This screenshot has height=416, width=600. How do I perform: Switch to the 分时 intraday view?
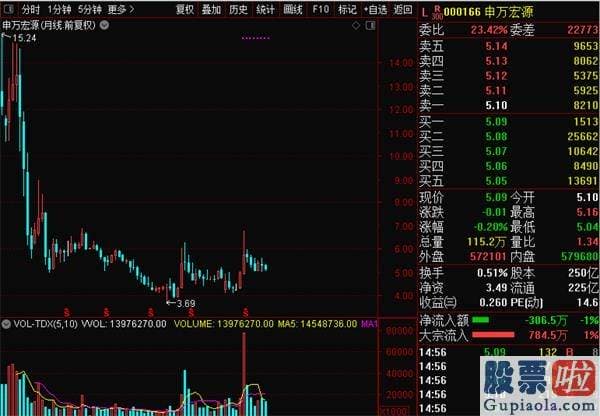[x=30, y=9]
